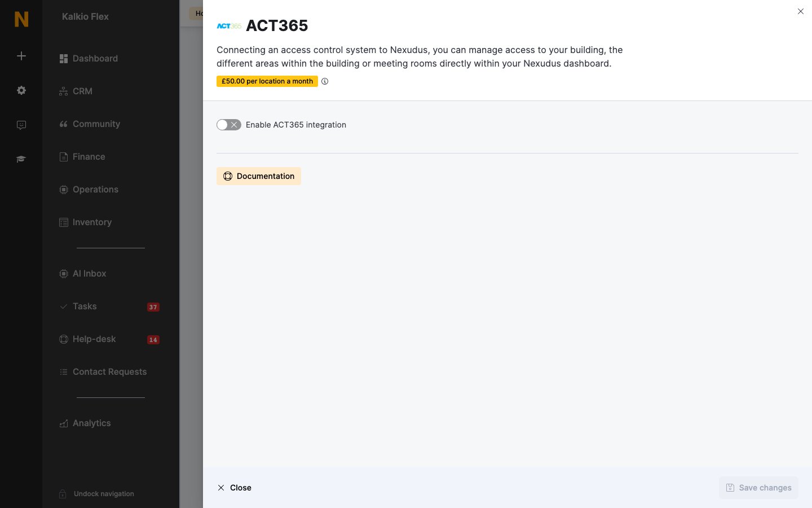This screenshot has width=812, height=508.
Task: Open Dashboard in the navigation
Action: tap(89, 59)
